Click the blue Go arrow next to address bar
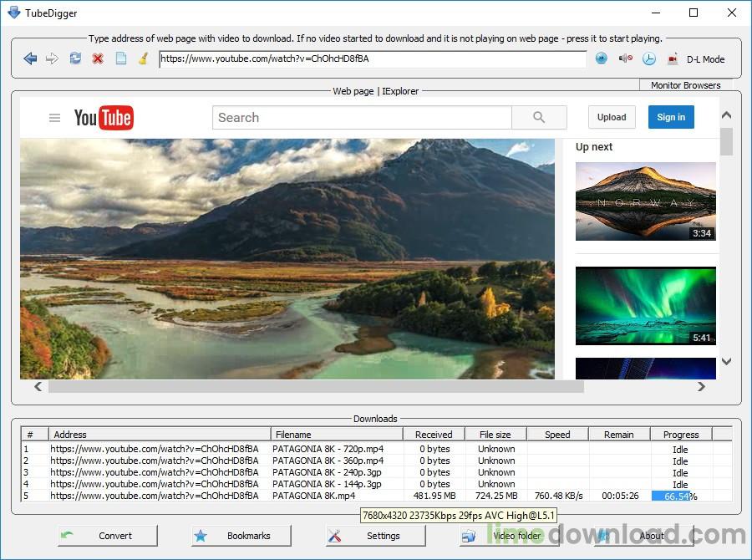Image resolution: width=752 pixels, height=560 pixels. tap(601, 59)
